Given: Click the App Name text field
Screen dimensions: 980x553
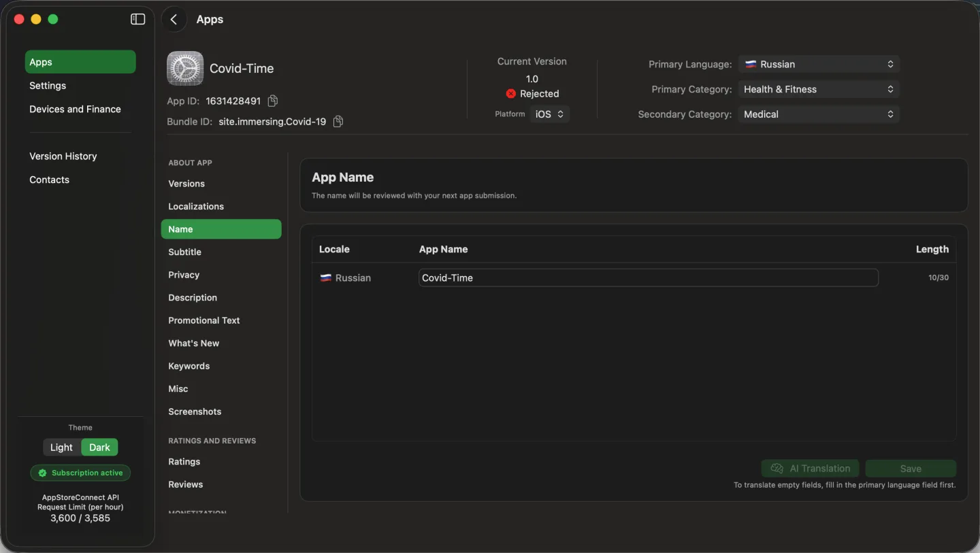Looking at the screenshot, I should tap(649, 278).
